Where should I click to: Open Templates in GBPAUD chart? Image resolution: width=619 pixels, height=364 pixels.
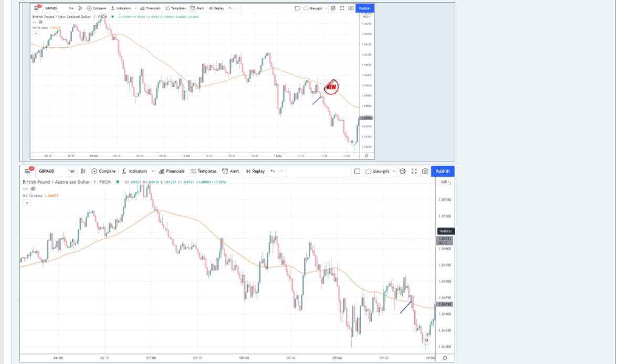[x=203, y=171]
